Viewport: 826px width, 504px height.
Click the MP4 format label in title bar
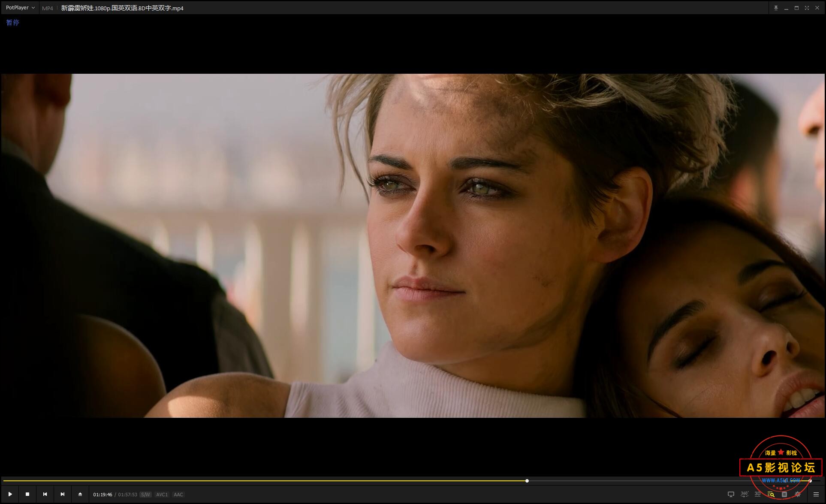(48, 8)
